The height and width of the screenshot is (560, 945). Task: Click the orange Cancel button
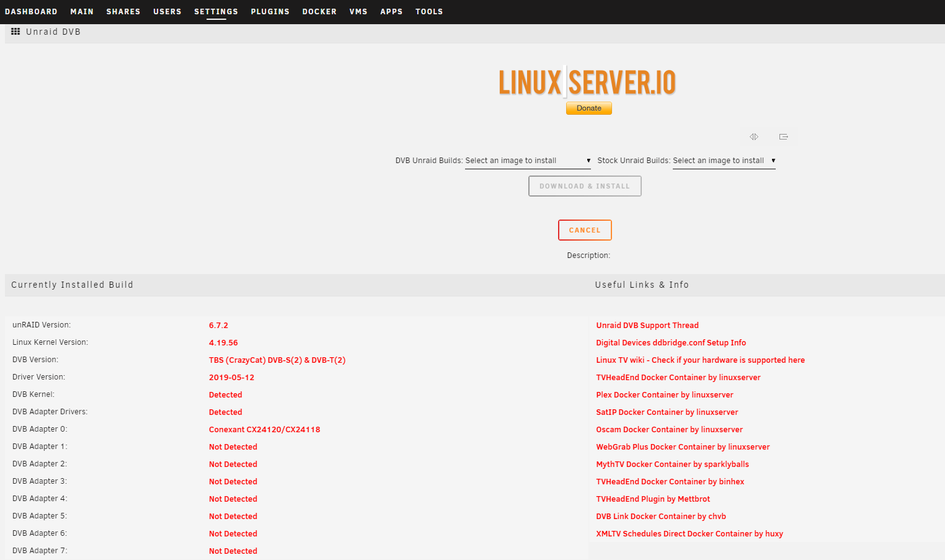[x=585, y=230]
